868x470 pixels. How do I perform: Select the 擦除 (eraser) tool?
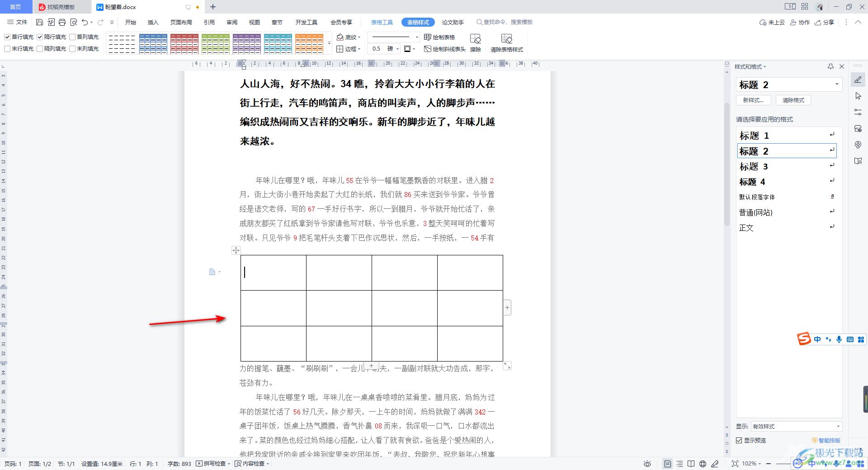475,43
